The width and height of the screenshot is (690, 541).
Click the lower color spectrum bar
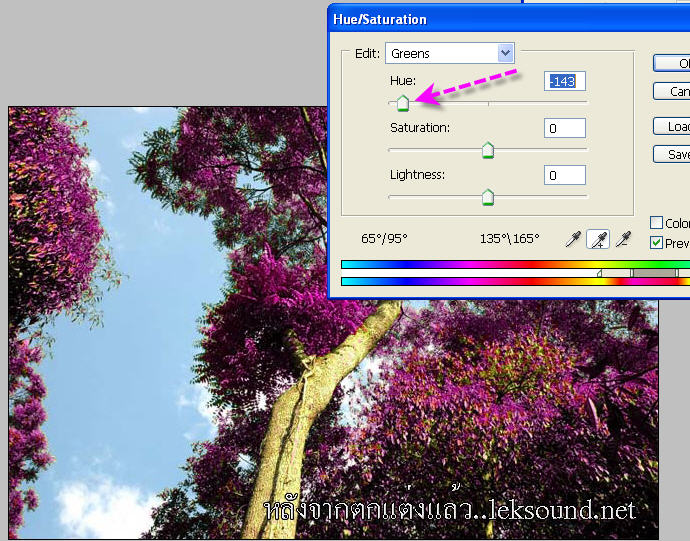pos(515,282)
